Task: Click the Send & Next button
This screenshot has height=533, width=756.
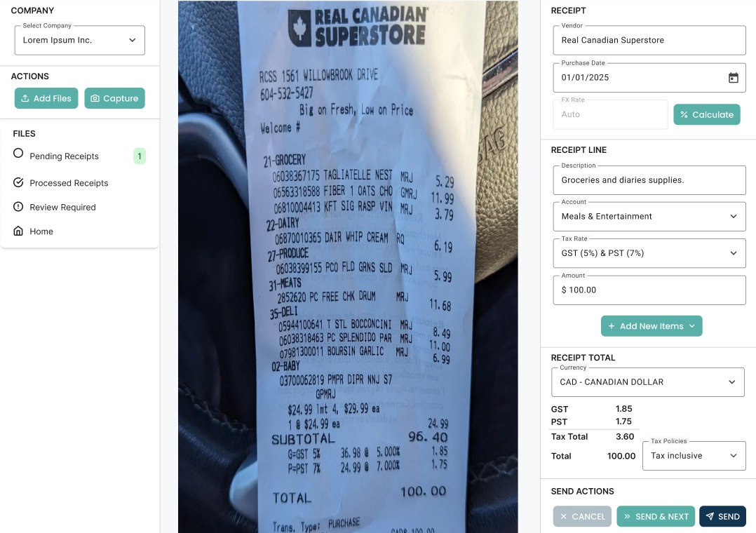Action: coord(656,516)
